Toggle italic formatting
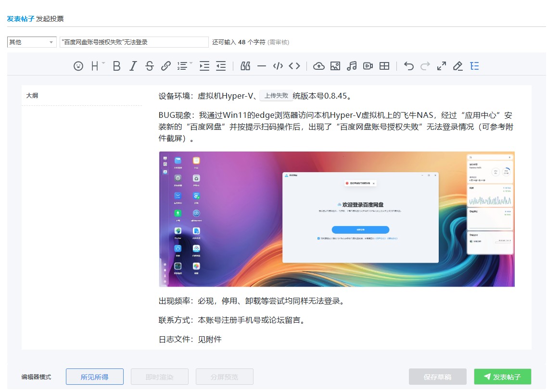559x392 pixels. pyautogui.click(x=133, y=66)
